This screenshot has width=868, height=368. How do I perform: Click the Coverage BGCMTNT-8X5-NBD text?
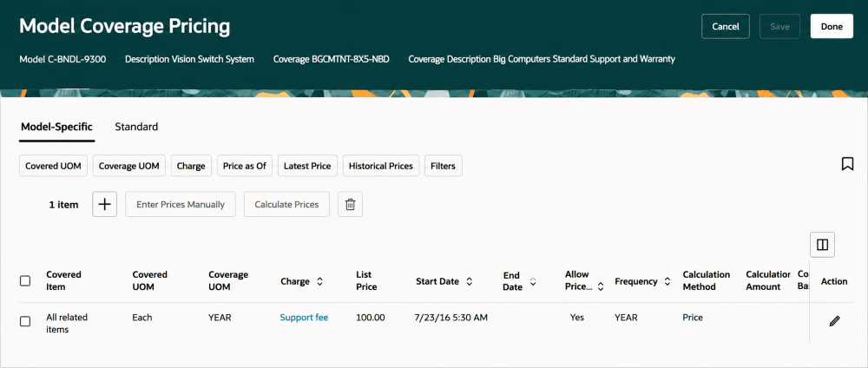point(331,59)
